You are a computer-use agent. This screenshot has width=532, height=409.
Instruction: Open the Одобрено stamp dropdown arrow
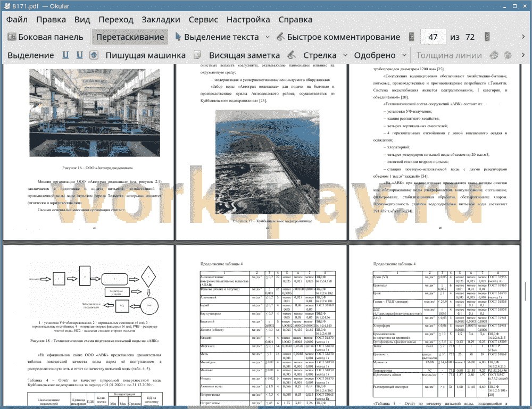point(404,55)
